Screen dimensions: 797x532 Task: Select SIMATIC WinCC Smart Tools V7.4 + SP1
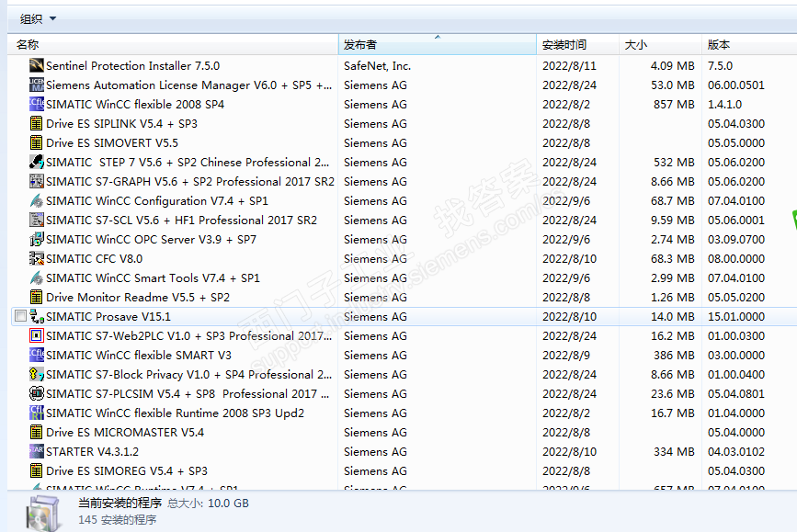pos(153,277)
